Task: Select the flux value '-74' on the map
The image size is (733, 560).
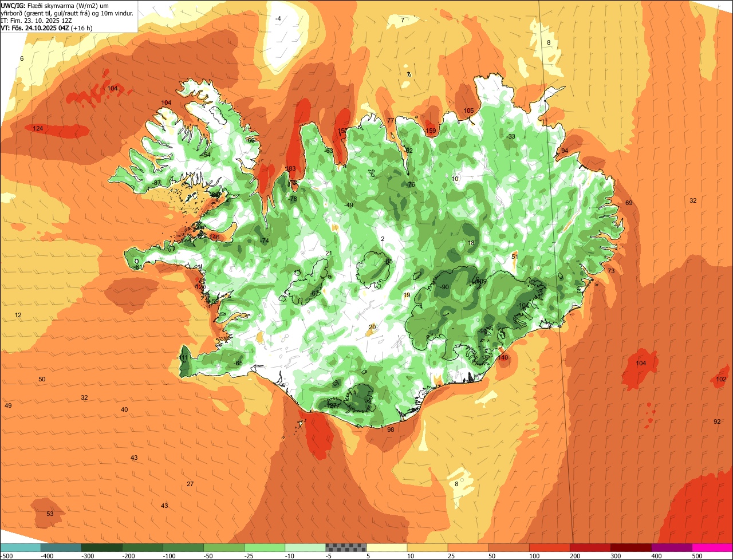Action: [x=264, y=240]
